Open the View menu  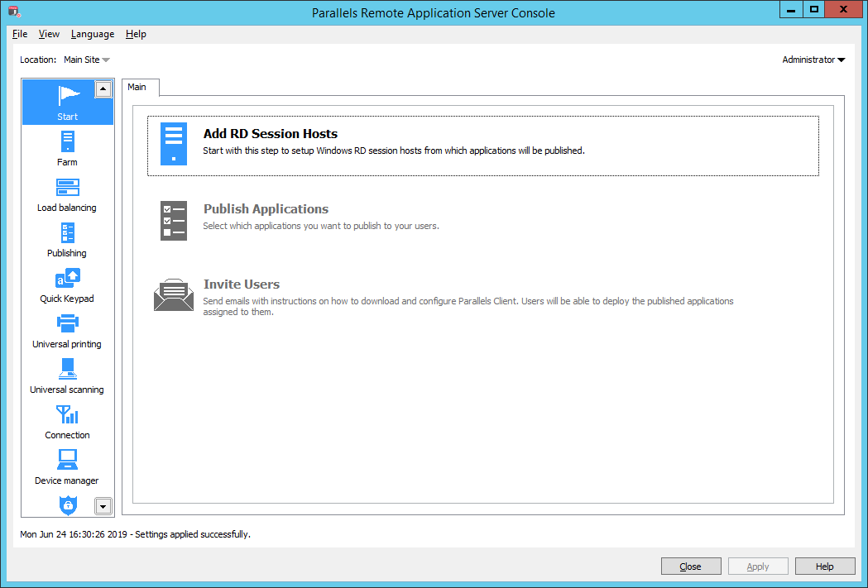point(49,34)
